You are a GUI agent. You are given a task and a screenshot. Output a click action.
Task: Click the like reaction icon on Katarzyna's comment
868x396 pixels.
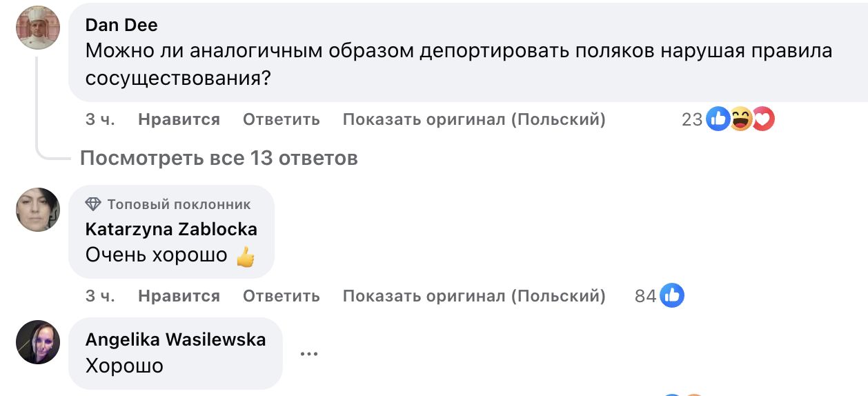[x=671, y=296]
